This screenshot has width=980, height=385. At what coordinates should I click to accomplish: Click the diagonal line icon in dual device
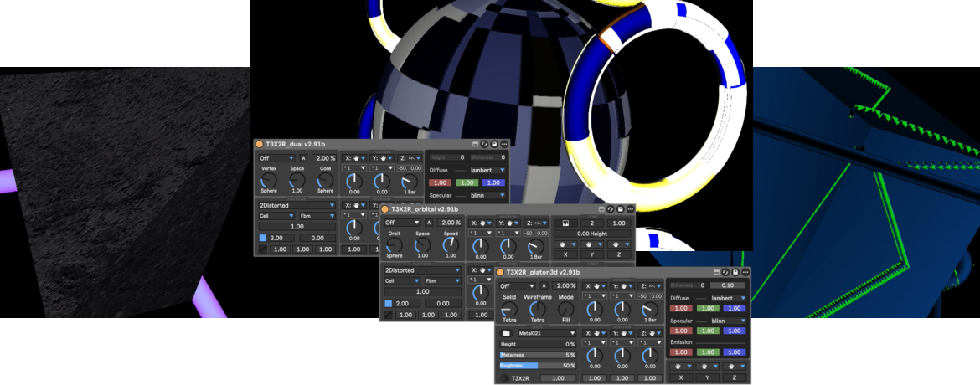[263, 249]
